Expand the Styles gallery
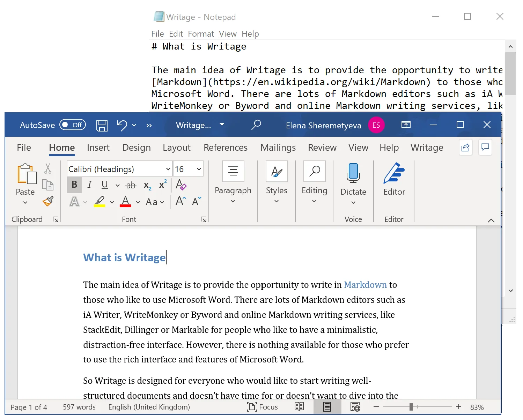The width and height of the screenshot is (523, 420). [277, 201]
